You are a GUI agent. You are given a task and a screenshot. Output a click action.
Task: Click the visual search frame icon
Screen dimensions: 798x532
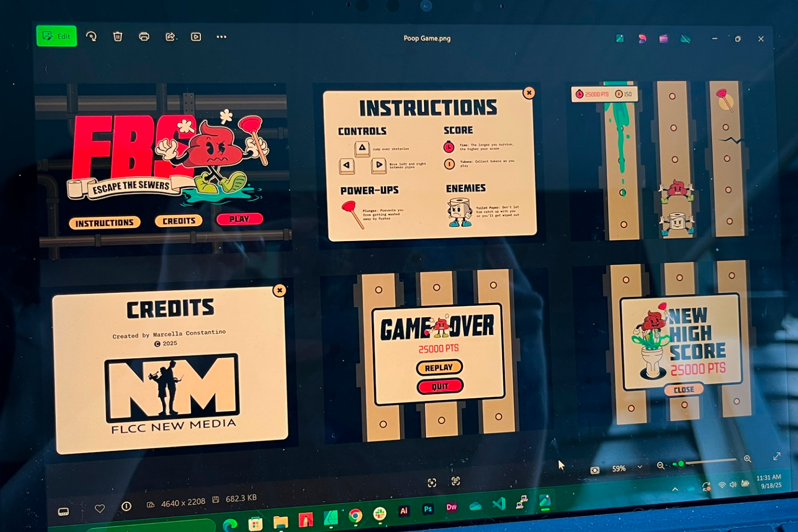click(432, 483)
